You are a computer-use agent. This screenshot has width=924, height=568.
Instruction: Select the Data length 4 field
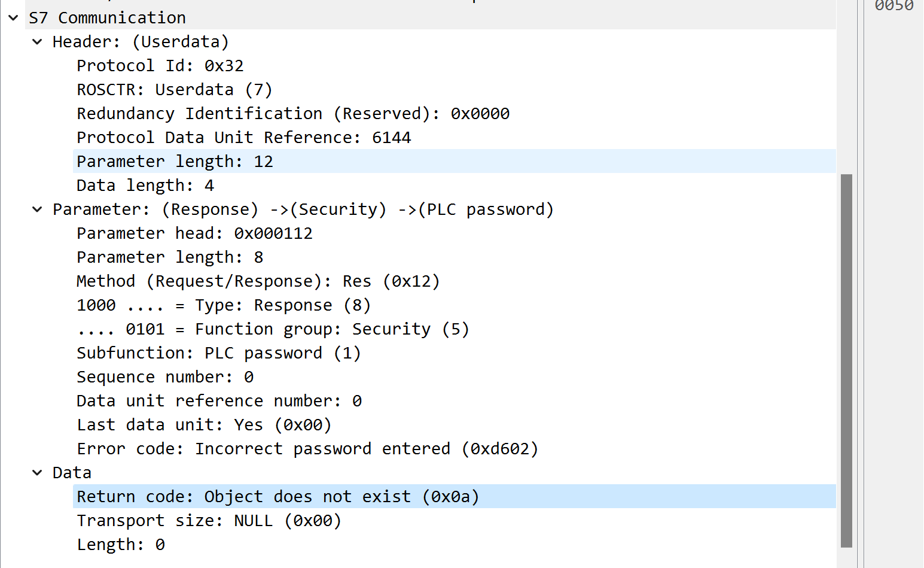[145, 186]
